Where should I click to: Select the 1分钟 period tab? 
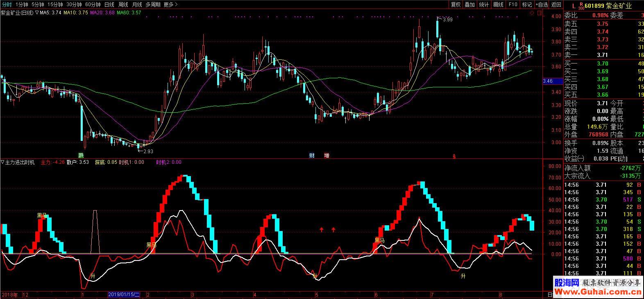(x=21, y=5)
